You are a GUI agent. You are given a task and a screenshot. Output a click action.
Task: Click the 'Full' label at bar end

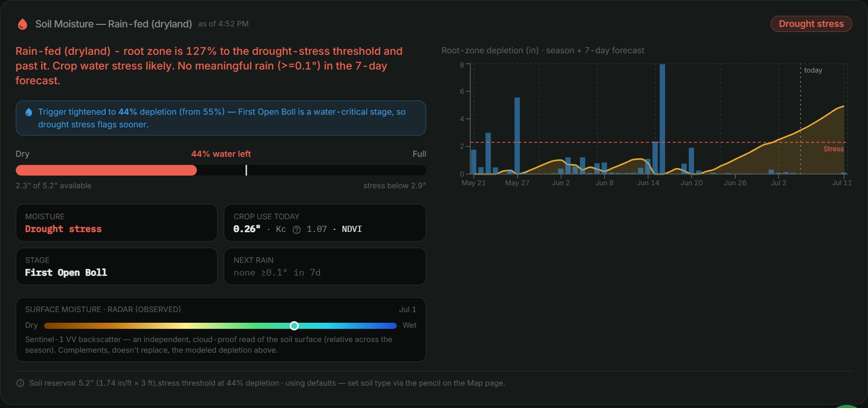[x=419, y=154]
